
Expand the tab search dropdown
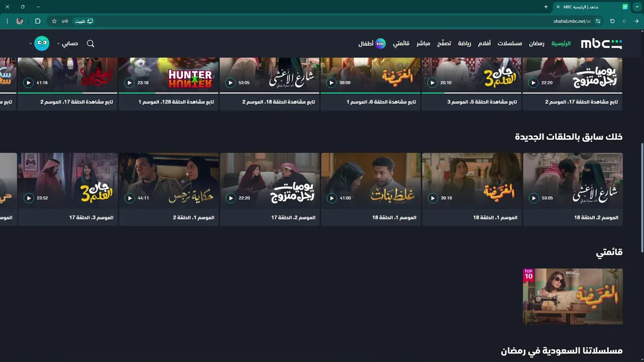(637, 7)
